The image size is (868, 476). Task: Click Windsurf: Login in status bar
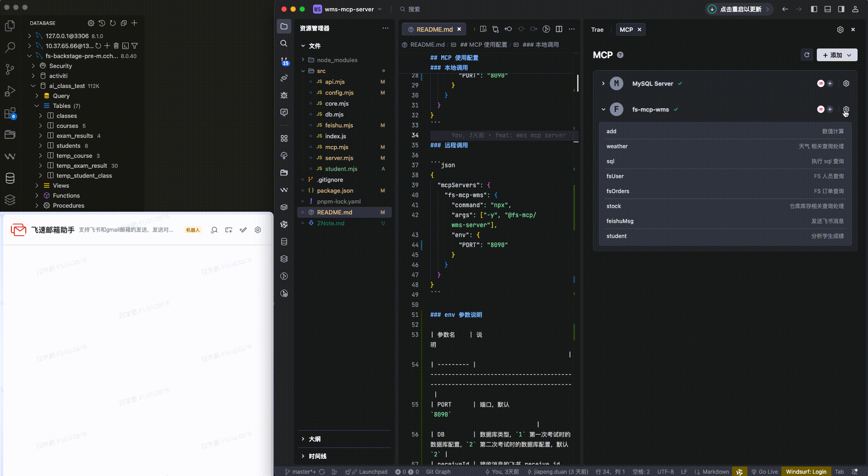click(806, 471)
